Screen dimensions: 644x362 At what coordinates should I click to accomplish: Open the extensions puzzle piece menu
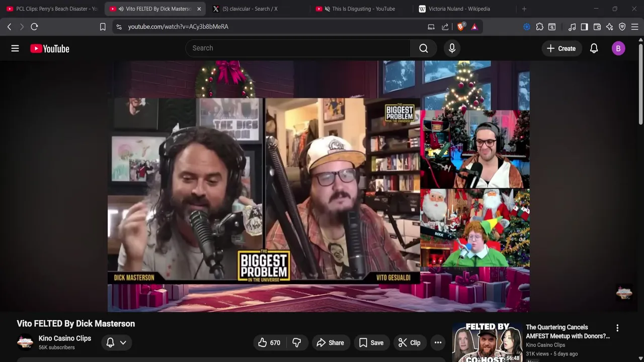pos(539,27)
